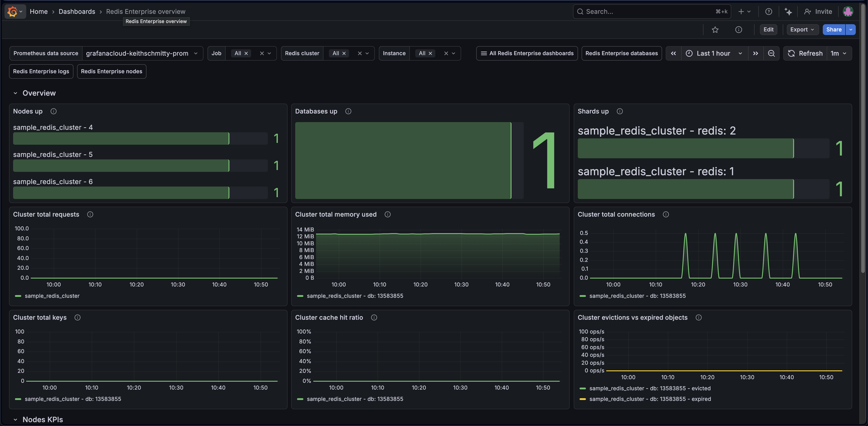Click sample_redis_cluster - 5 bar gauge
868x426 pixels.
[140, 166]
